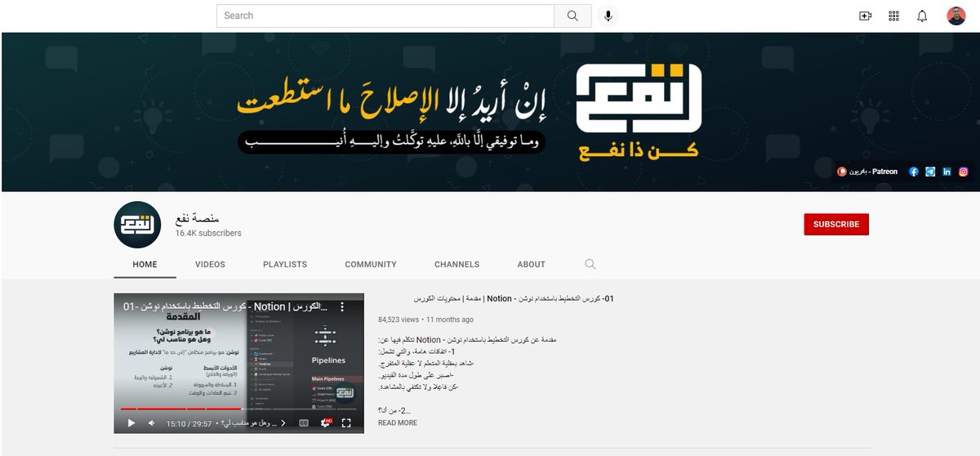This screenshot has height=456, width=980.
Task: Open the notifications bell
Action: tap(922, 16)
